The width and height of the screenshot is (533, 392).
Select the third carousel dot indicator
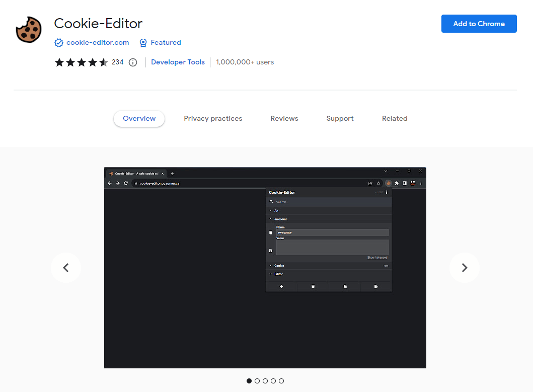pos(265,381)
